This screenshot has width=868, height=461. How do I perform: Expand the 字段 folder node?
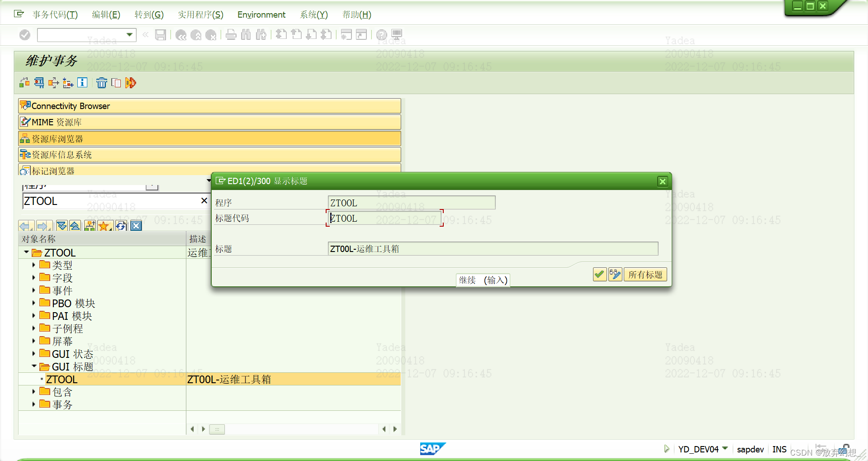coord(33,278)
